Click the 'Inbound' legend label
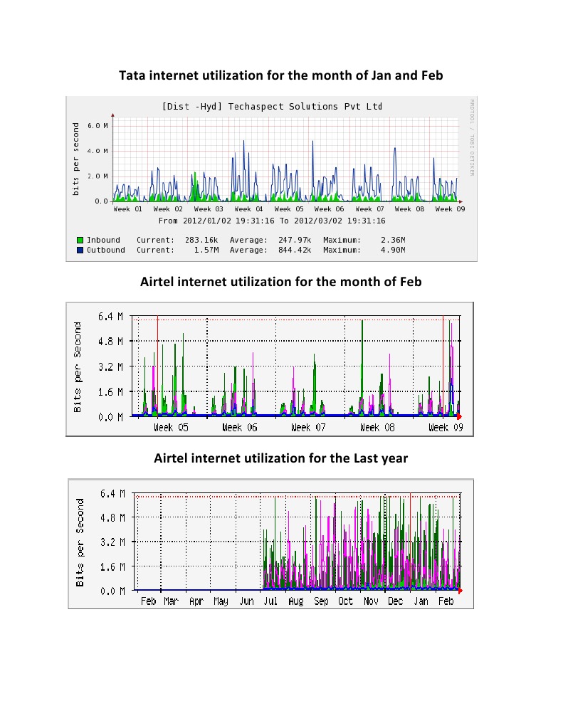The width and height of the screenshot is (563, 728). 103,240
